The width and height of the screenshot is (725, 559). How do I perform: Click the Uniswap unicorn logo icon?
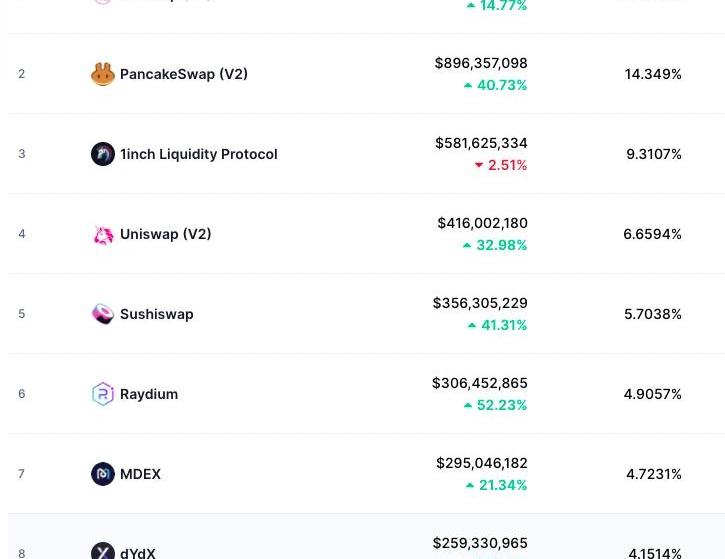pyautogui.click(x=103, y=234)
